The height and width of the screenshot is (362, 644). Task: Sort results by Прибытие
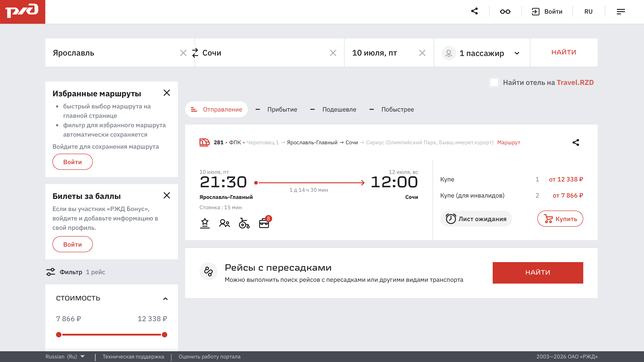(282, 109)
